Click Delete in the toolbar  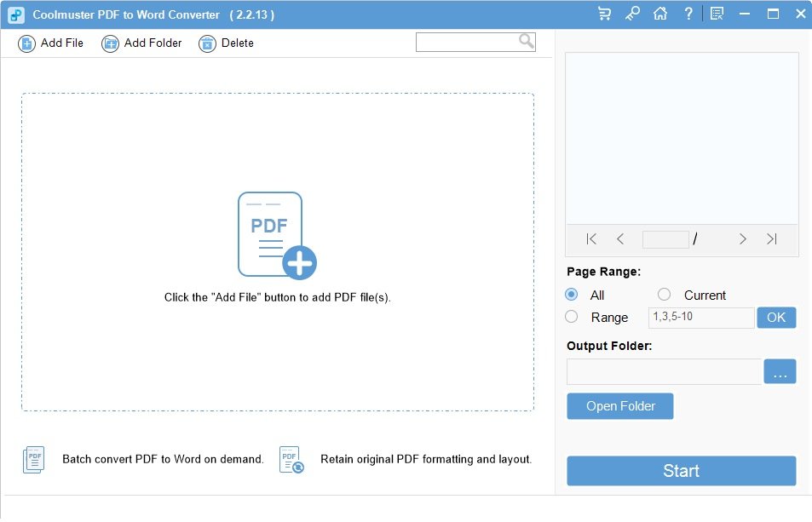tap(227, 43)
